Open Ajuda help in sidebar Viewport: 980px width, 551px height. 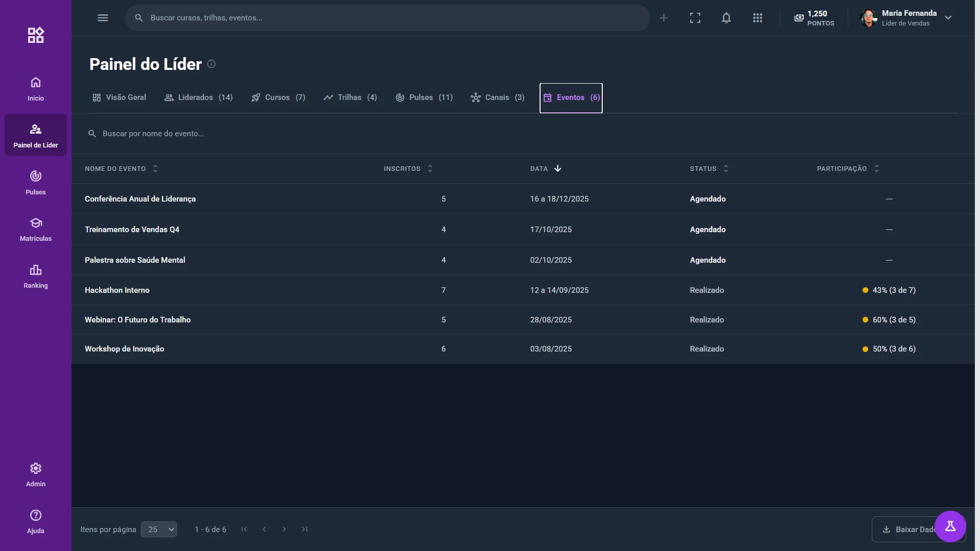[x=36, y=521]
